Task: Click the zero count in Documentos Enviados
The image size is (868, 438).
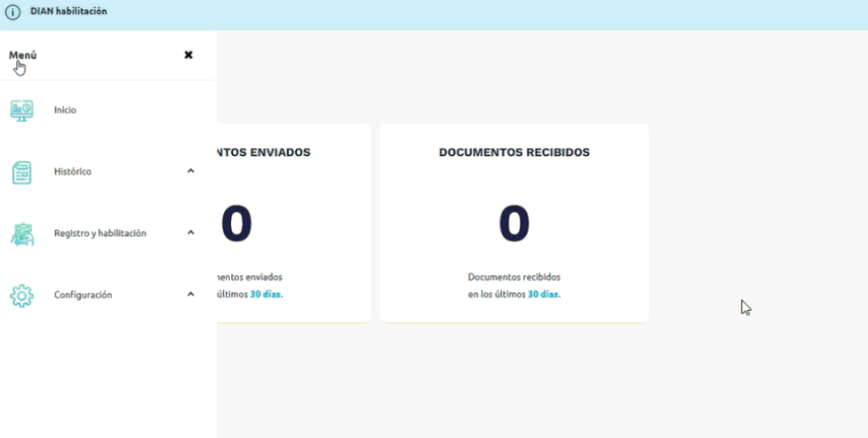Action: click(x=237, y=223)
